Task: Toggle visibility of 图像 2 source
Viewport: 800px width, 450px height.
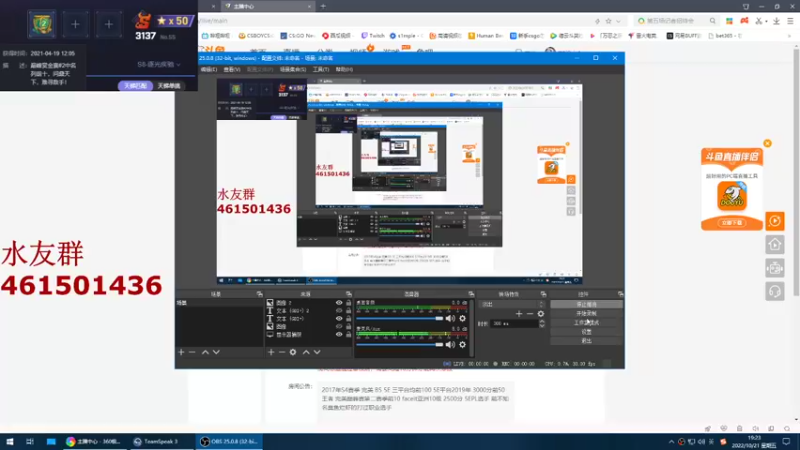Action: [339, 303]
